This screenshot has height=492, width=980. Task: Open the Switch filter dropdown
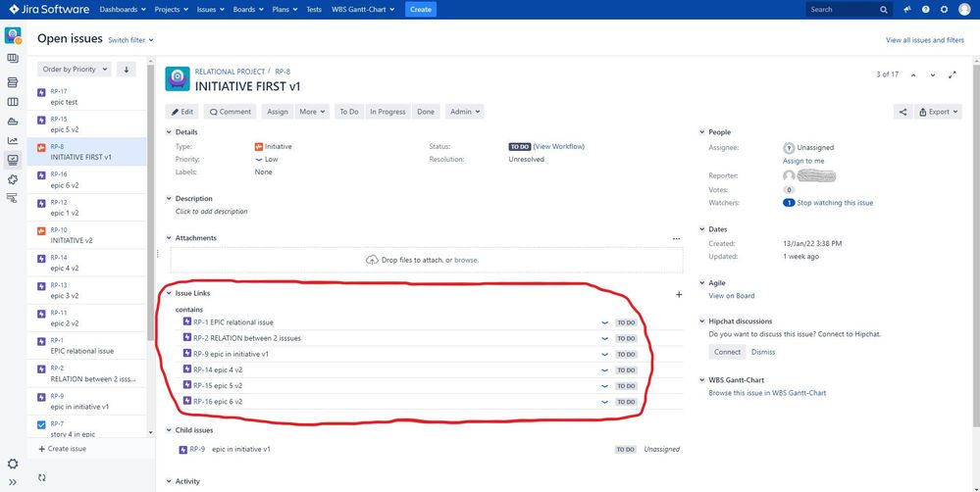130,40
